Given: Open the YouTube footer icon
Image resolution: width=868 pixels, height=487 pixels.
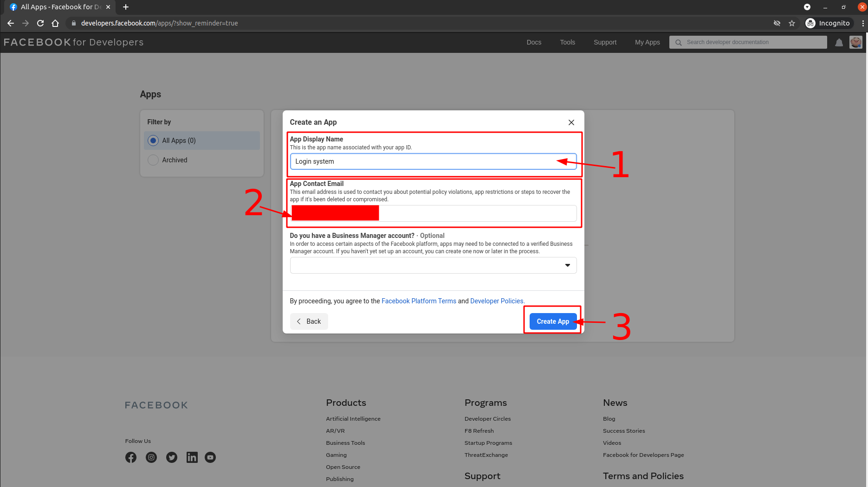Looking at the screenshot, I should (x=210, y=457).
